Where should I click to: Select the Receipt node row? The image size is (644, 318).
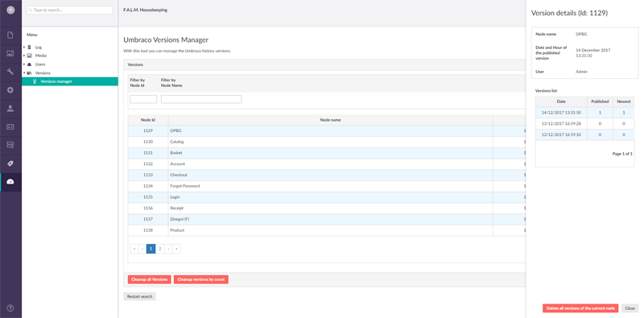coord(327,209)
